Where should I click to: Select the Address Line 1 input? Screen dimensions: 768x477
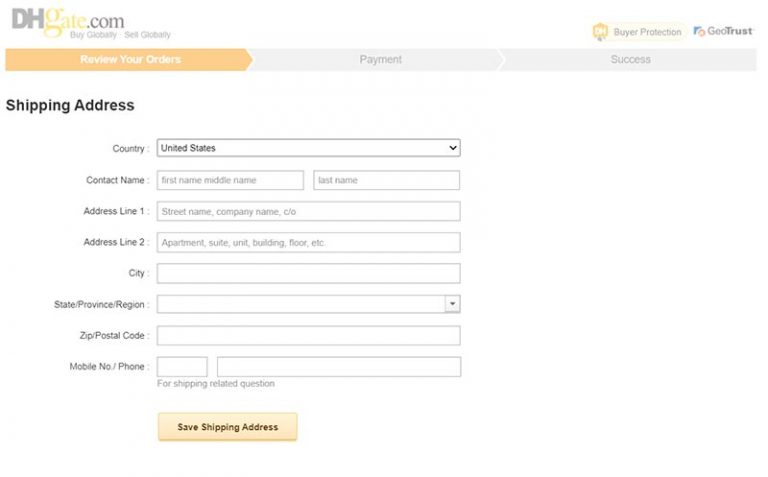click(x=308, y=211)
